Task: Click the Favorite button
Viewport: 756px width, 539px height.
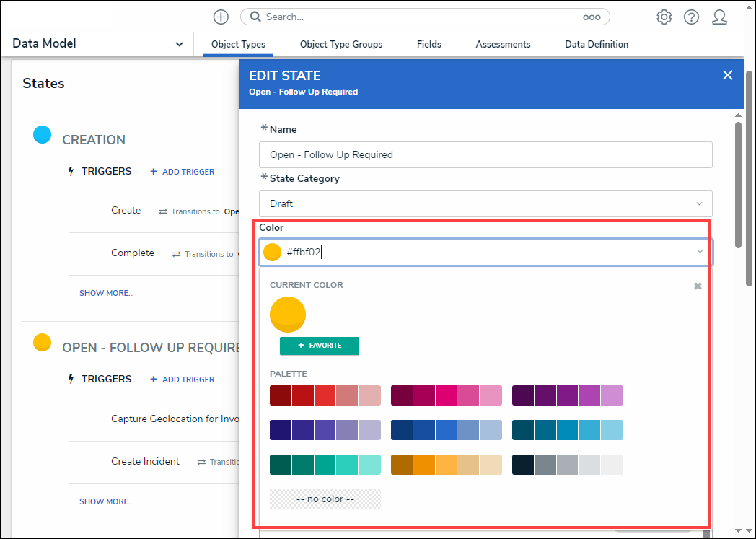Action: pyautogui.click(x=320, y=346)
